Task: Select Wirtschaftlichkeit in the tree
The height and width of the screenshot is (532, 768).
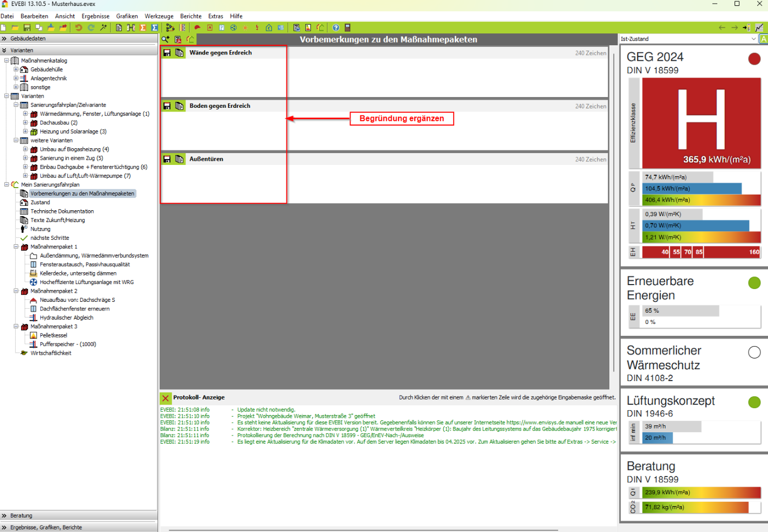Action: [51, 353]
